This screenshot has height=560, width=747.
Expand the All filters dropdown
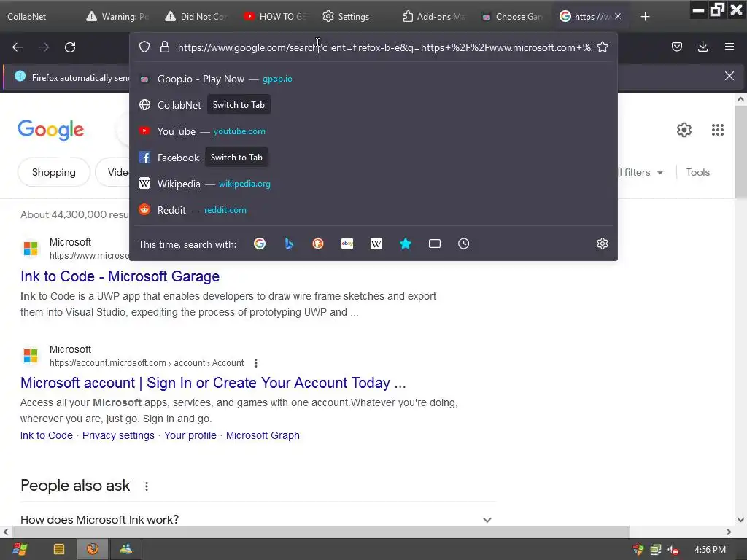point(640,172)
